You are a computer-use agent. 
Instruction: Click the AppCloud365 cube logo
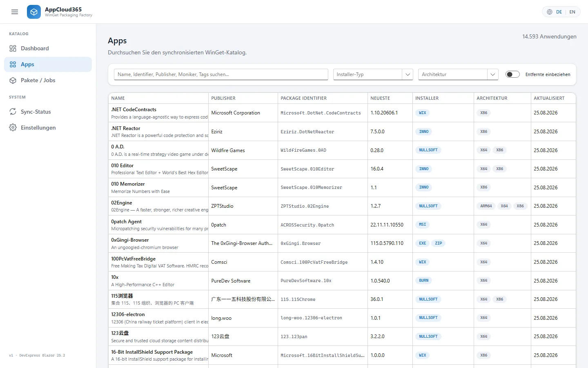tap(34, 12)
